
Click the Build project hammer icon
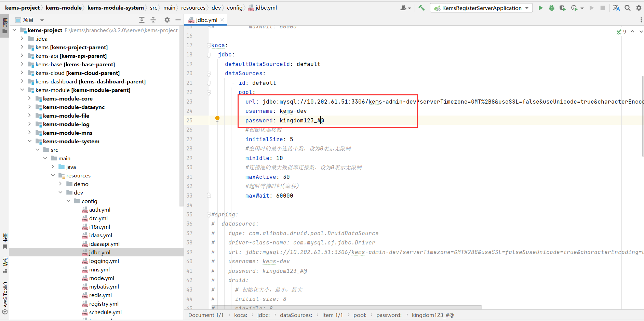click(x=421, y=8)
